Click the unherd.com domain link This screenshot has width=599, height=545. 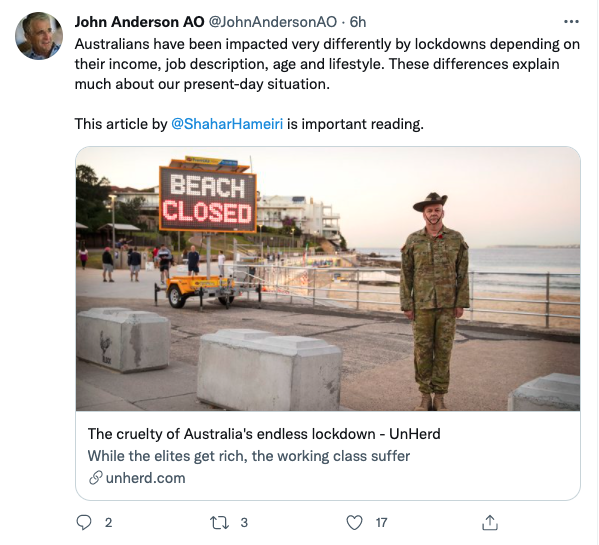pyautogui.click(x=145, y=478)
